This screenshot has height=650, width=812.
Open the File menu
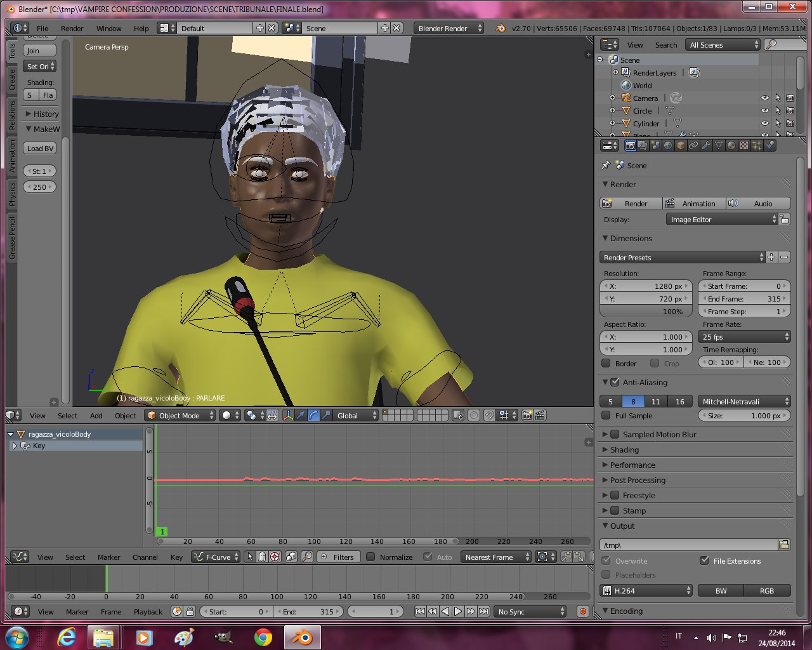coord(43,28)
